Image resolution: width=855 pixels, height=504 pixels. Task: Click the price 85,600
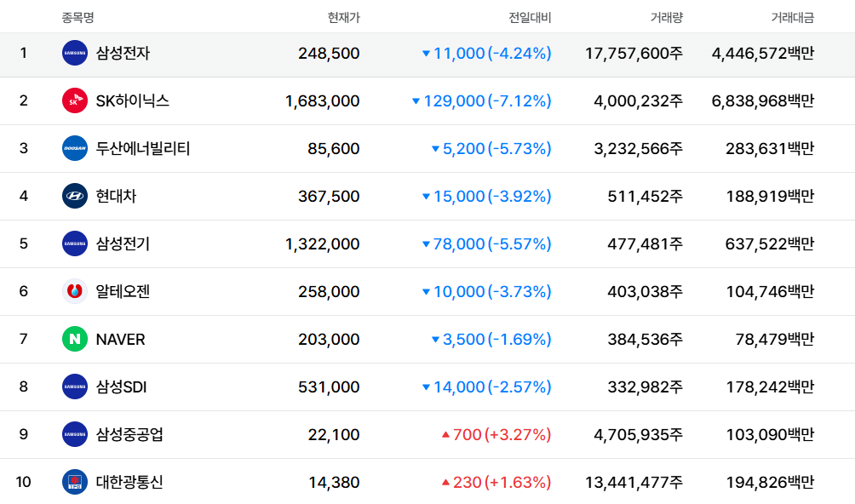334,149
